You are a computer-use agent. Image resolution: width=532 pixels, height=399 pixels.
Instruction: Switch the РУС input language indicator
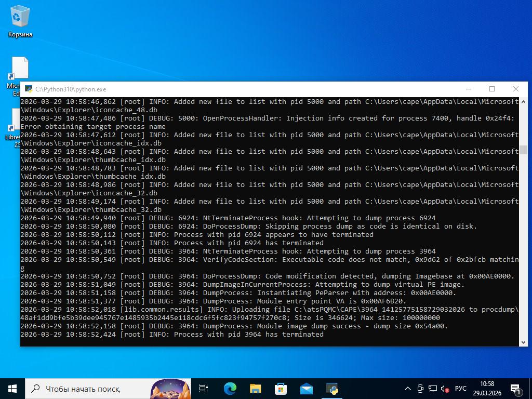coord(461,389)
